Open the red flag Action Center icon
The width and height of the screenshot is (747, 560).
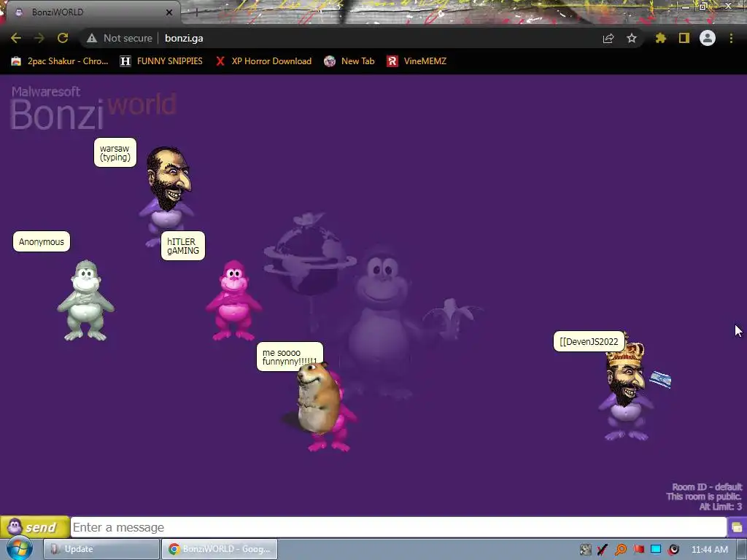pyautogui.click(x=638, y=550)
